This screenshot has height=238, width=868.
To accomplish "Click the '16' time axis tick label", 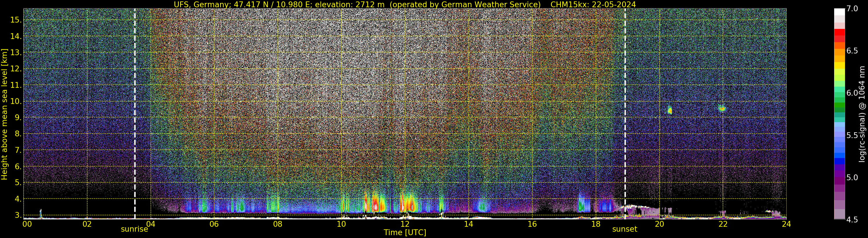I will 532,224.
